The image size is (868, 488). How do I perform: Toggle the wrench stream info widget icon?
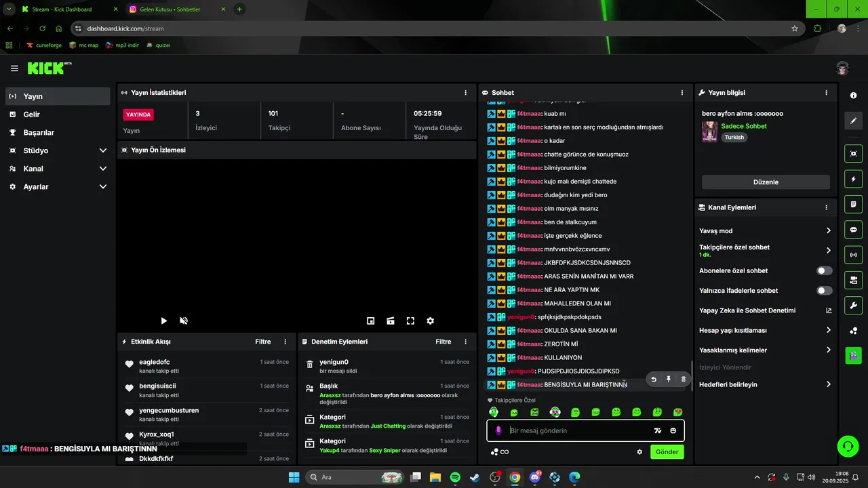click(854, 305)
